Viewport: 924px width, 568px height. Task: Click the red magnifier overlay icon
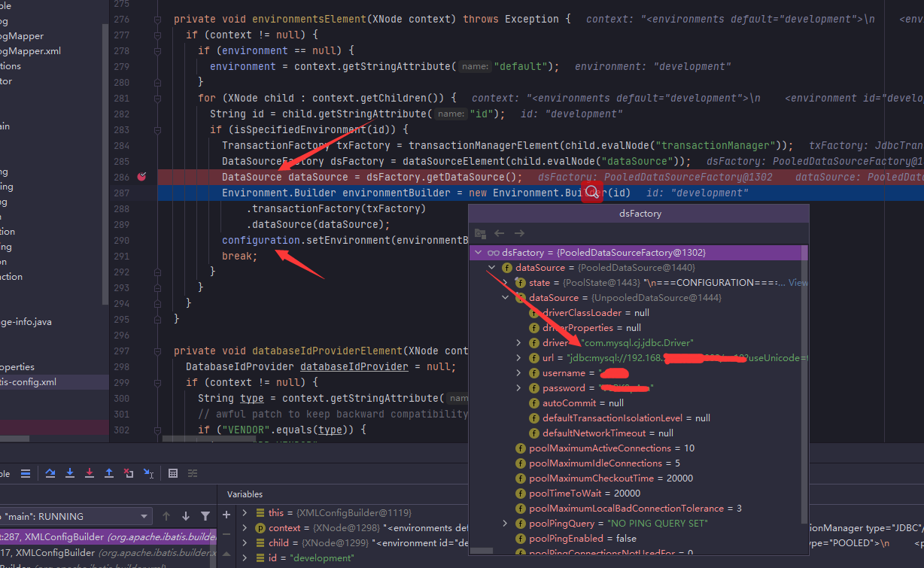593,191
